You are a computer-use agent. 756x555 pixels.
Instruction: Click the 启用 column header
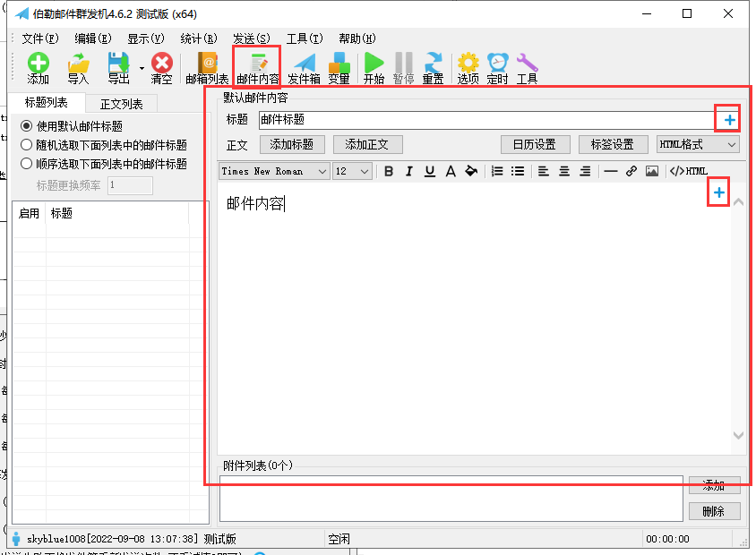29,213
